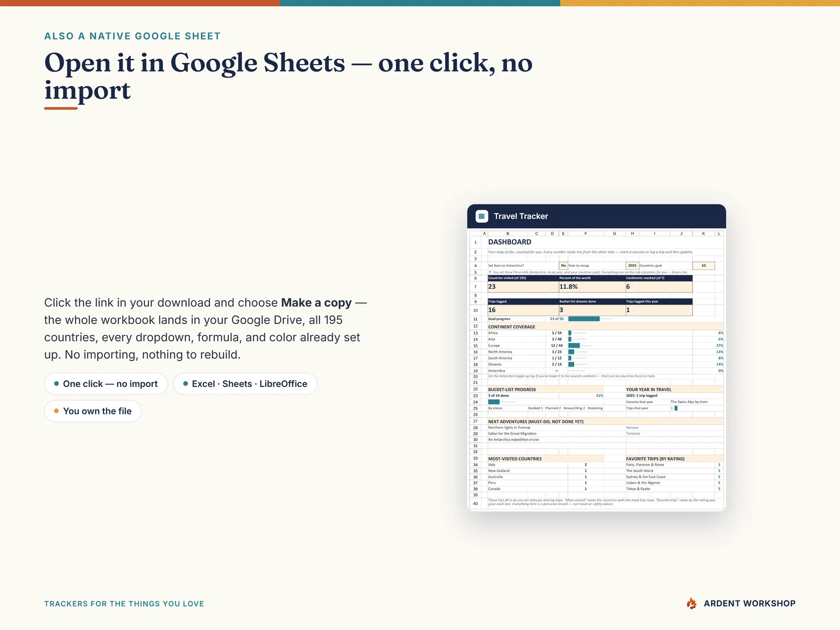840x630 pixels.
Task: Click 'Tokyo & Kyoto' trip cell
Action: [x=638, y=489]
